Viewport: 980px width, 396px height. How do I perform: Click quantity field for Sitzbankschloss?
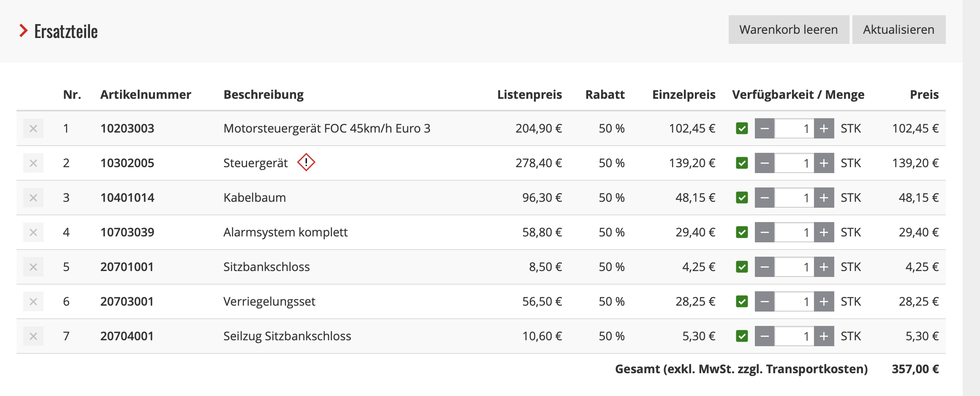pos(794,267)
